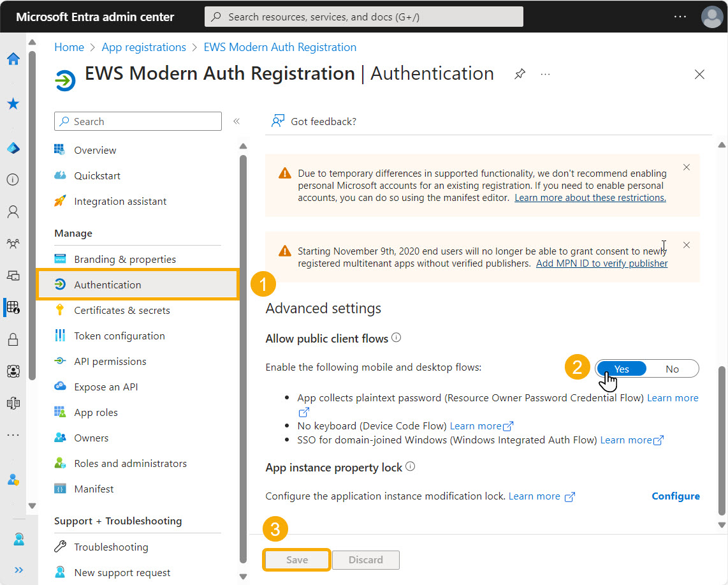Open the blue diamond Identity icon in the rail
The width and height of the screenshot is (728, 585).
13,148
